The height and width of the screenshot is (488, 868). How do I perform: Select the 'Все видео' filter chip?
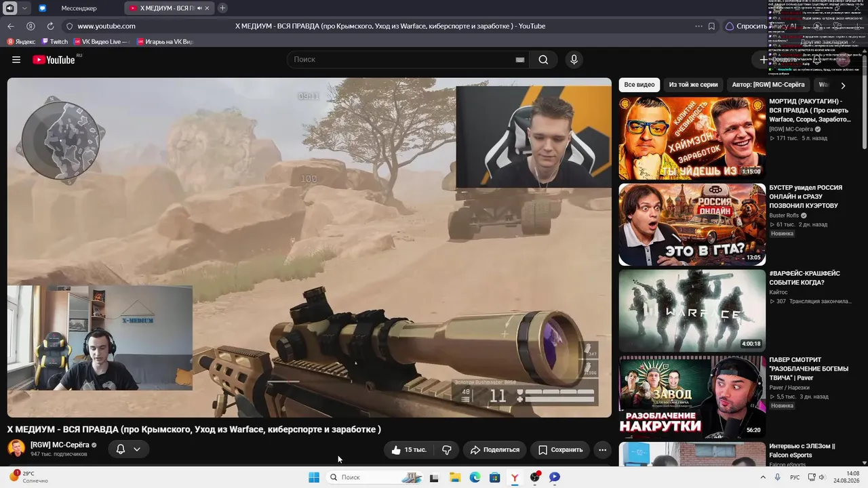tap(639, 85)
